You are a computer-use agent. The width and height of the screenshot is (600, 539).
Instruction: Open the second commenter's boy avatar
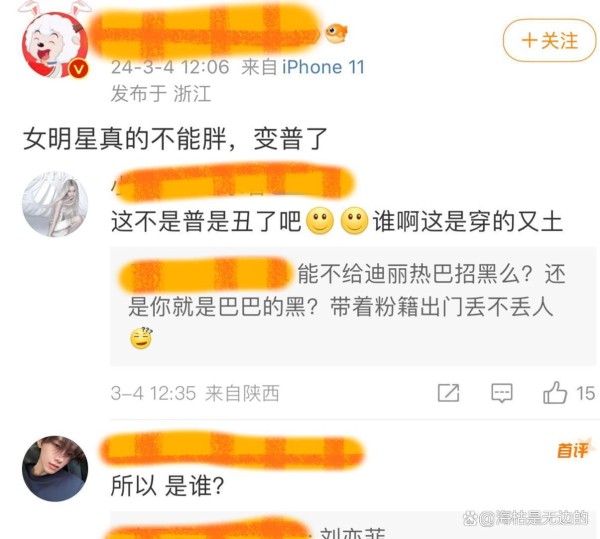(x=55, y=469)
